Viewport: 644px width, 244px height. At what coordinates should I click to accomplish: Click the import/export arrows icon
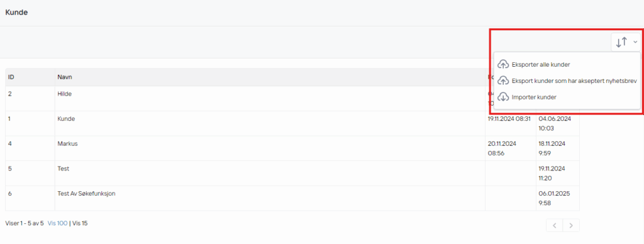pos(621,42)
